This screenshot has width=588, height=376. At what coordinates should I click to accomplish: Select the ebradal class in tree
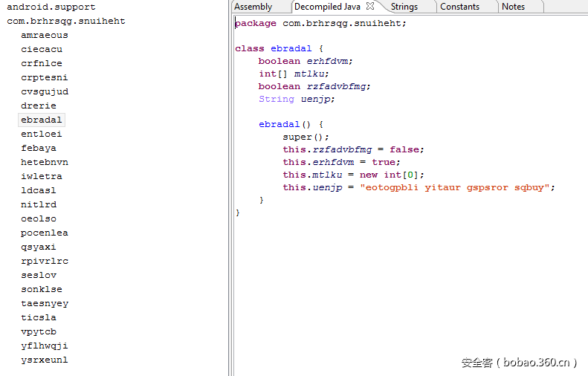tap(42, 120)
